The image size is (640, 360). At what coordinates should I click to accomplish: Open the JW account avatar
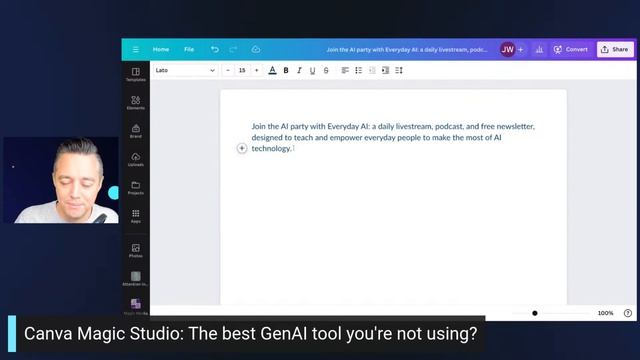(507, 49)
